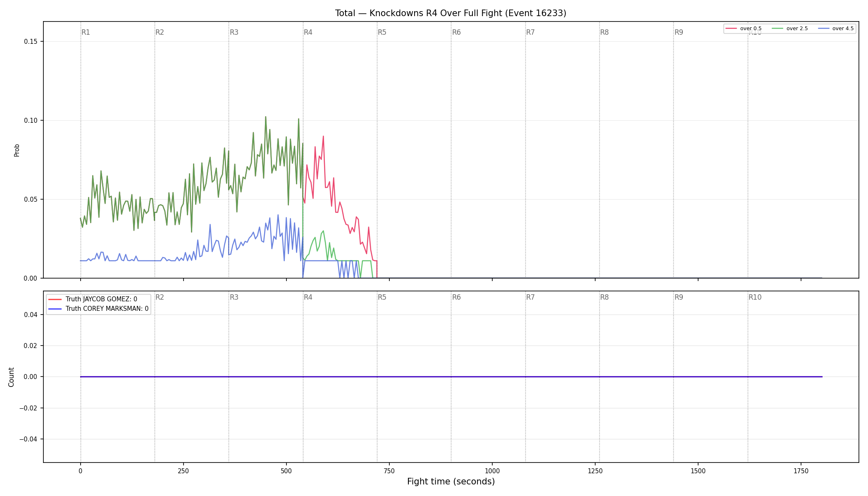Image resolution: width=868 pixels, height=496 pixels.
Task: Click the 'Truth JAYCOB GOMEZ: 0' legend entry
Action: point(93,299)
